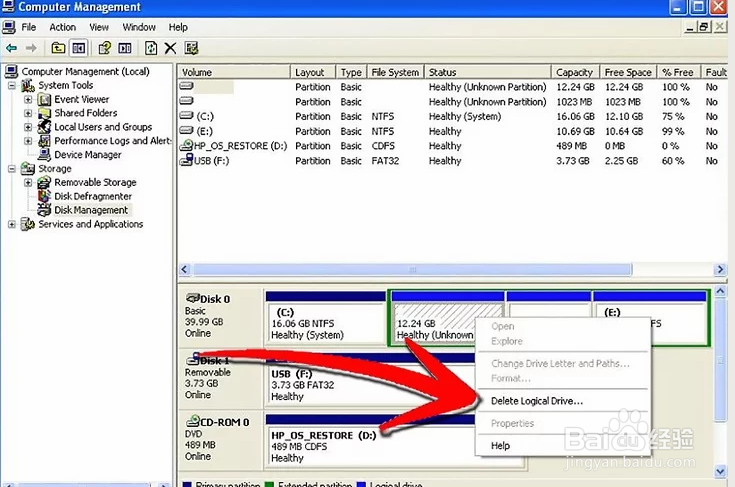Open the Help menu in the menu bar
This screenshot has width=735, height=487.
click(x=178, y=27)
